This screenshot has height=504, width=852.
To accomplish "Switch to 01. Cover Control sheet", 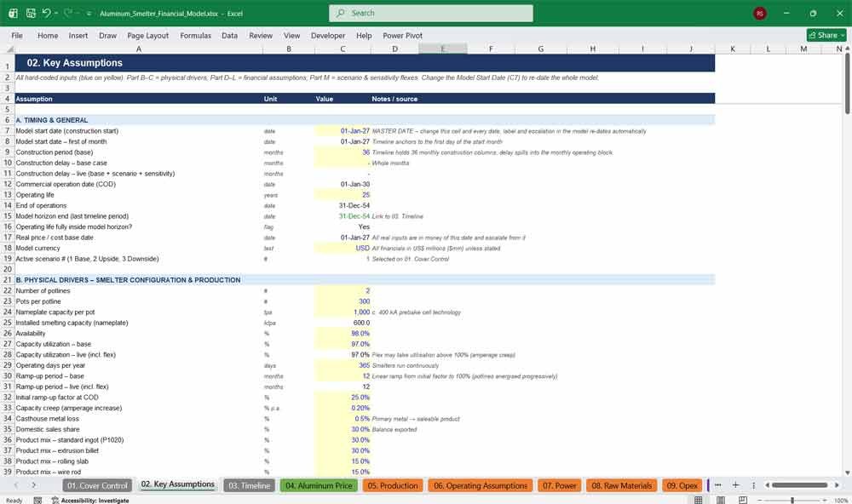I will coord(97,485).
